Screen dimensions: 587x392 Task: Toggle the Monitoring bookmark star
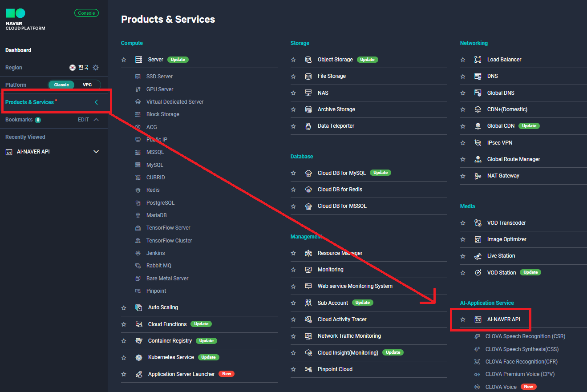pyautogui.click(x=293, y=270)
